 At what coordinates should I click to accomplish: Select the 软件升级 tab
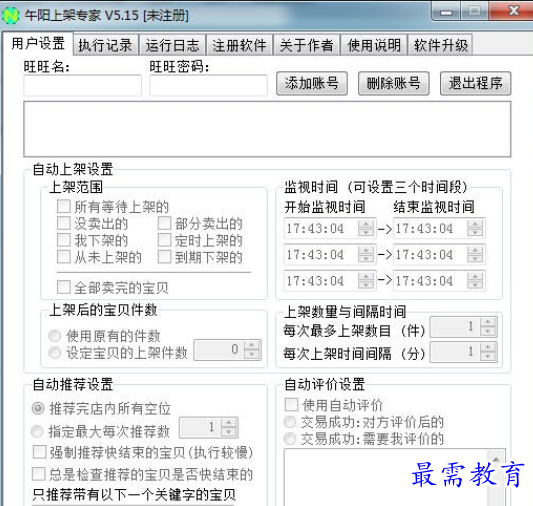pos(441,45)
